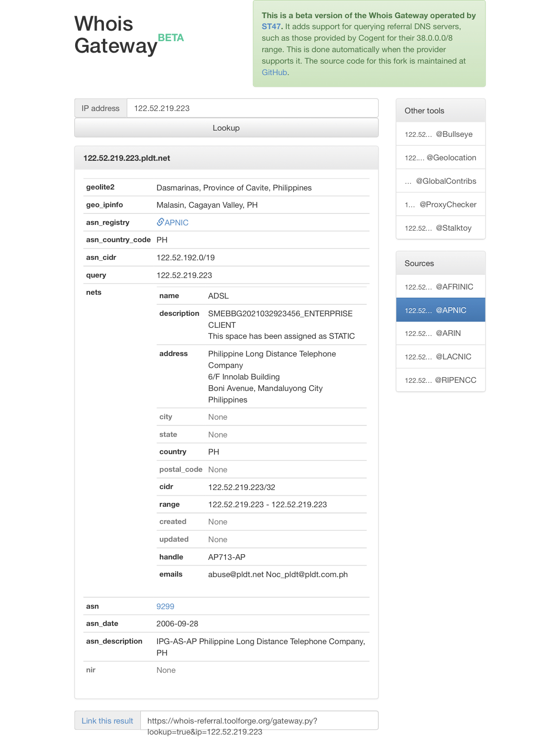Select the @ARIN source
Screen dimensions: 560x747
(x=441, y=333)
